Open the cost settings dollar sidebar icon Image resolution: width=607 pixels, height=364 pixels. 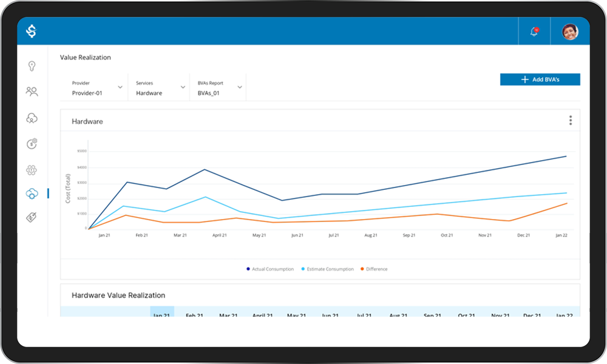point(32,144)
